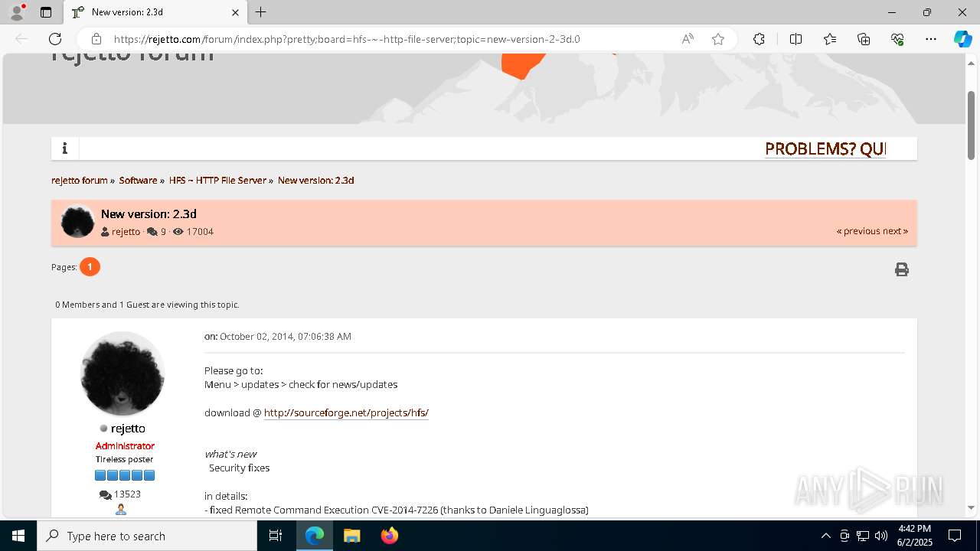View site information lock icon
This screenshot has height=551, width=980.
(96, 39)
